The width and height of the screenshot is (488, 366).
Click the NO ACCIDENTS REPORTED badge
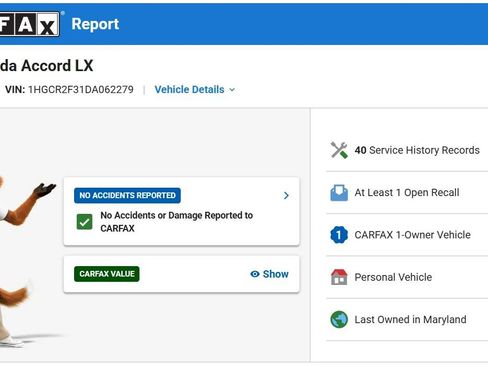click(127, 195)
